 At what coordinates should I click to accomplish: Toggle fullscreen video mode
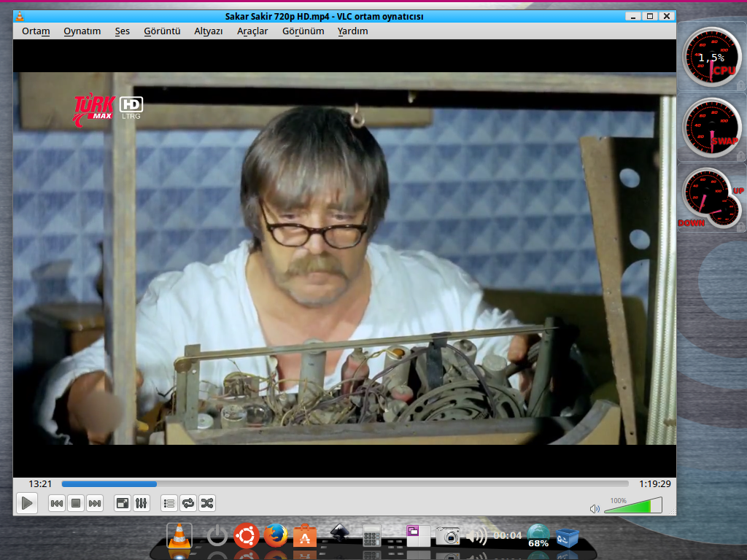click(x=123, y=503)
